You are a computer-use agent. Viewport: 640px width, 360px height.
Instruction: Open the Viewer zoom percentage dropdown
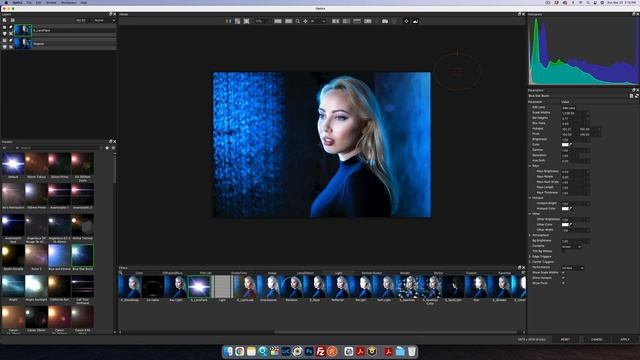click(263, 21)
